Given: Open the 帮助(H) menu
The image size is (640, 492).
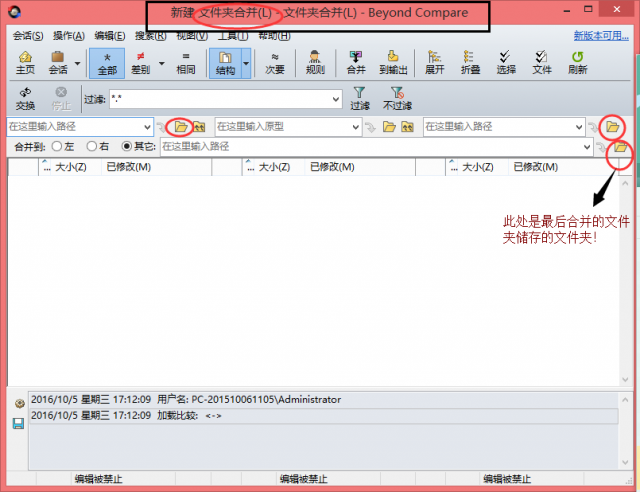Looking at the screenshot, I should click(274, 36).
